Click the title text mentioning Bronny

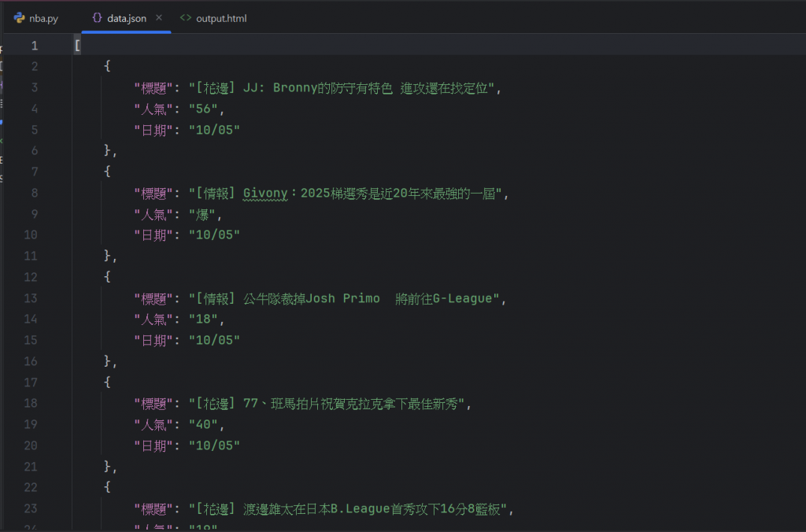point(343,88)
